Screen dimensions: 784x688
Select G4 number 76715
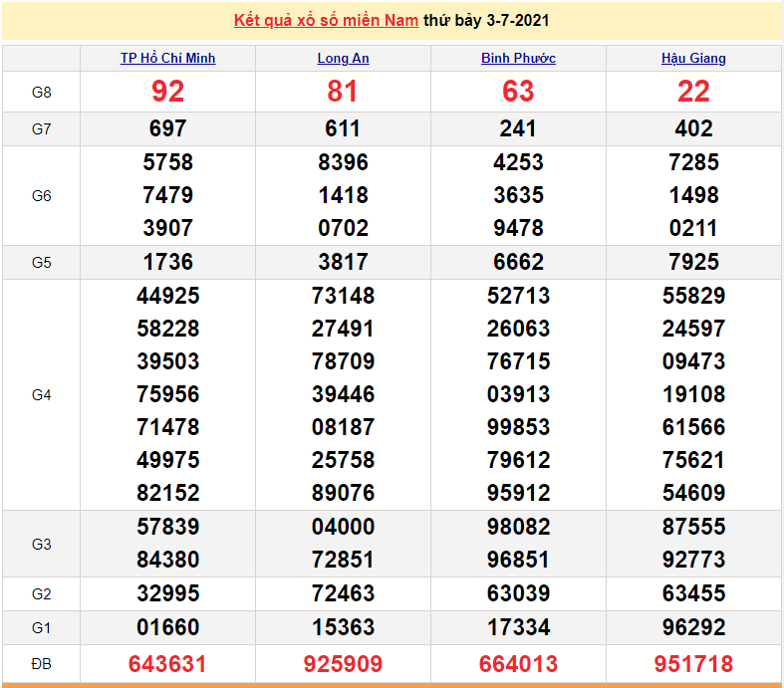pyautogui.click(x=518, y=361)
